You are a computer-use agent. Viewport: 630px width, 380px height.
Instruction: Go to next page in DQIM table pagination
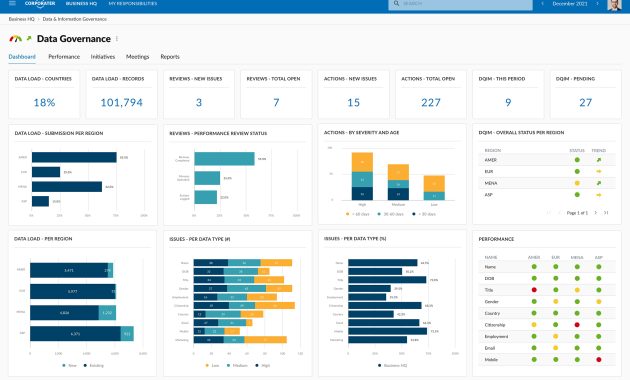coord(596,213)
